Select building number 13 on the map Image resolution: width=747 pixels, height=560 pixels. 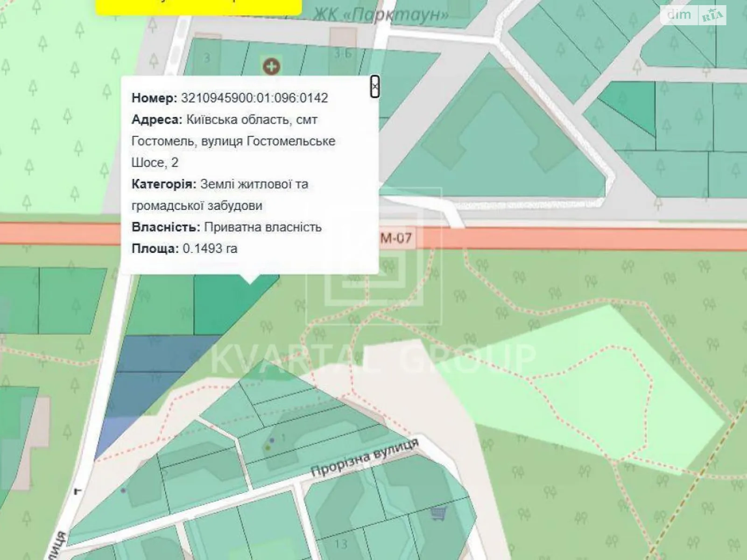coord(340,544)
